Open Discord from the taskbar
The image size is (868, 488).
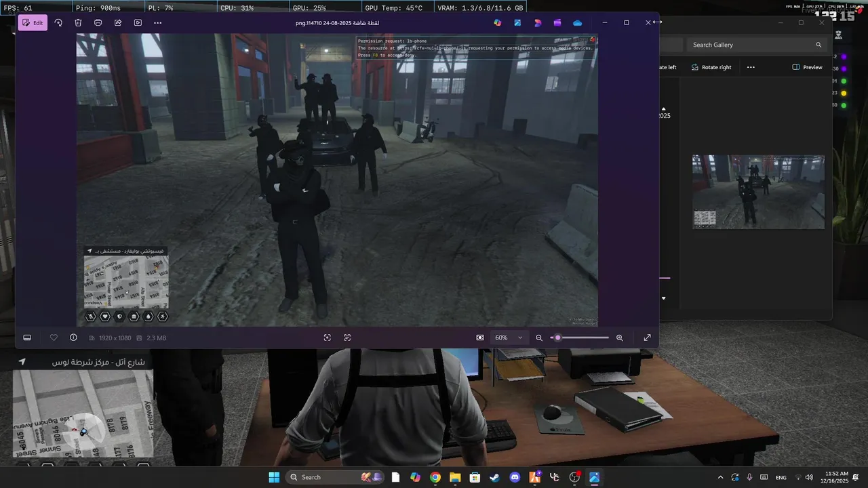click(x=515, y=477)
